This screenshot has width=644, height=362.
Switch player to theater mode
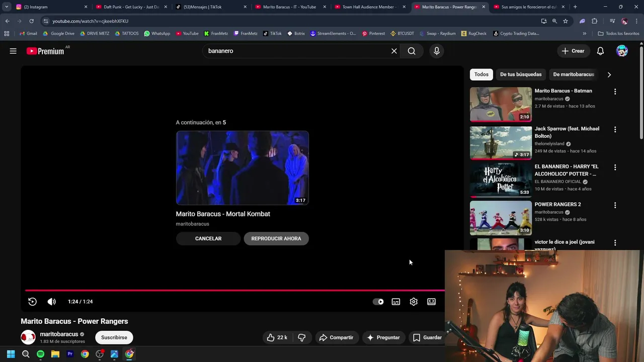pos(432,302)
